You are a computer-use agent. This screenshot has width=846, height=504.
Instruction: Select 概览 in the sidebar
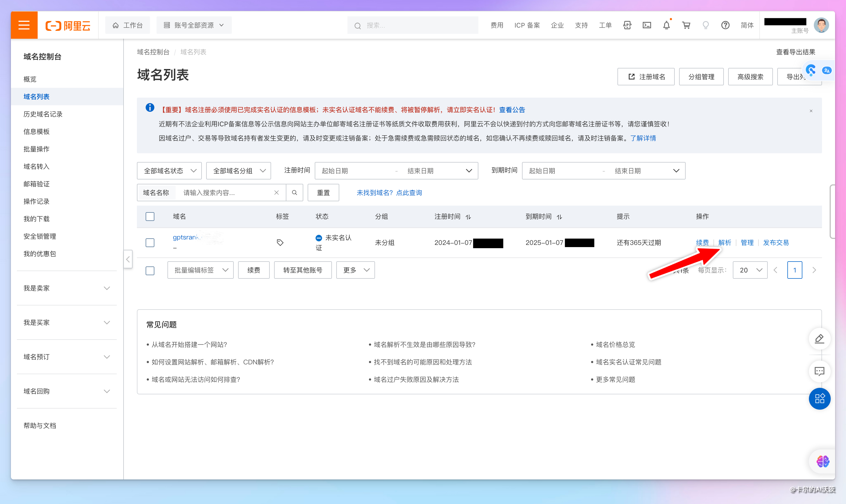30,79
